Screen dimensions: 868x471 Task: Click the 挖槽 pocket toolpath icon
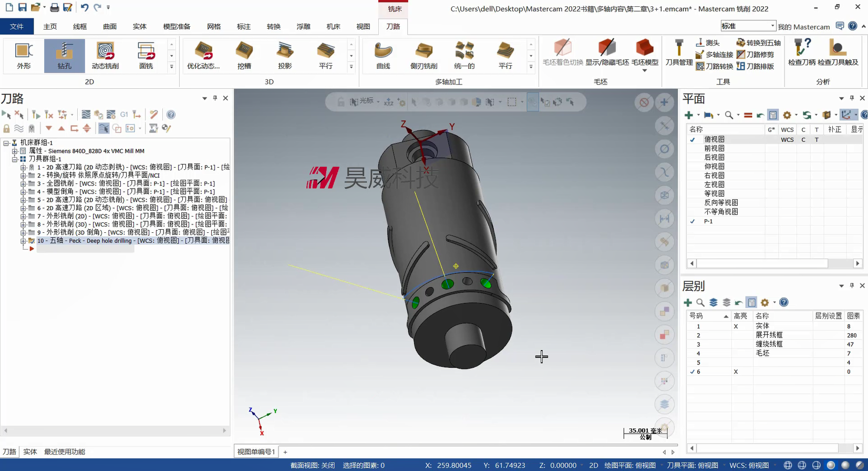tap(244, 56)
